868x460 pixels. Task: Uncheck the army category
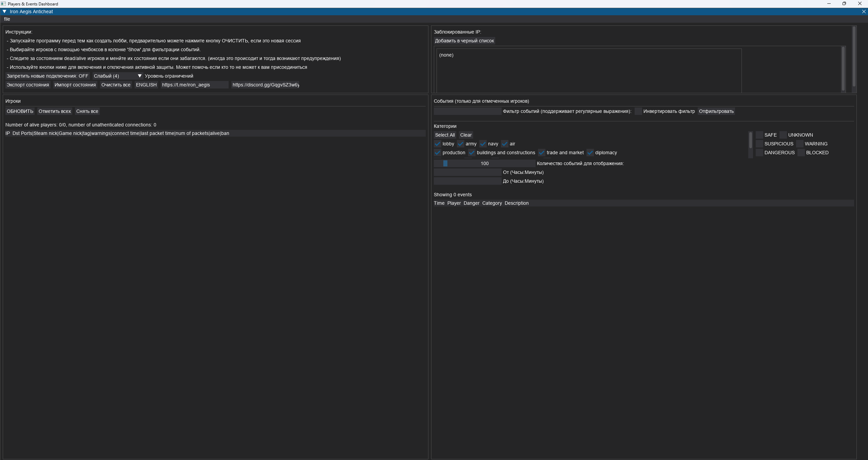[460, 144]
